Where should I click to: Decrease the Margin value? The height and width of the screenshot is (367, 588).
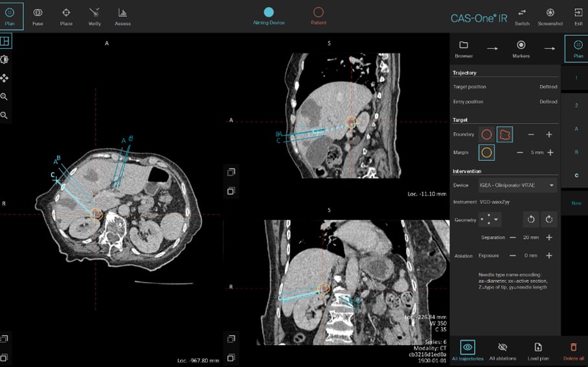coord(520,152)
